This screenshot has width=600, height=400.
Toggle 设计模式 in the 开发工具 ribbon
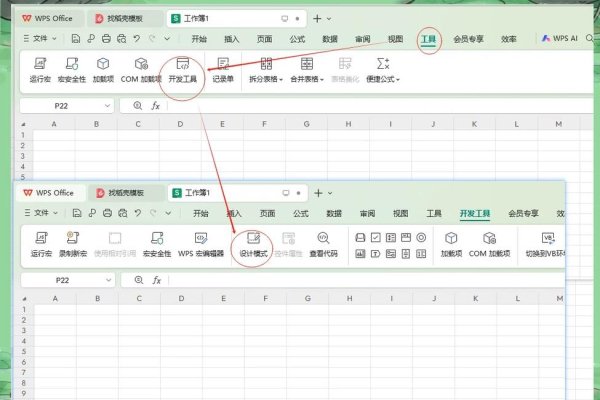click(x=253, y=244)
